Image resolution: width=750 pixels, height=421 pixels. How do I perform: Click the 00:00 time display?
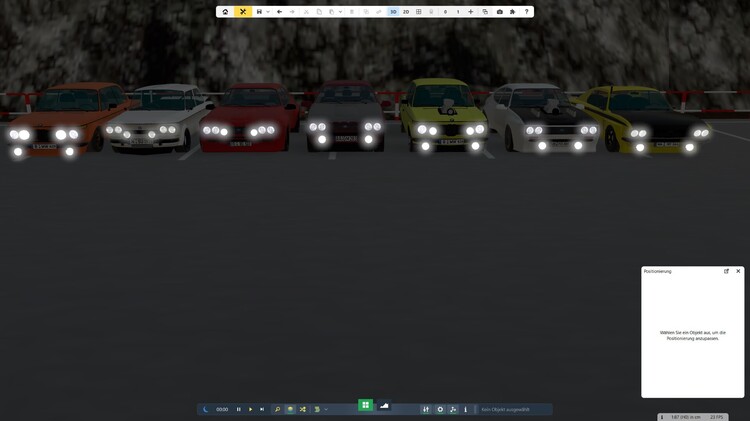tap(222, 410)
